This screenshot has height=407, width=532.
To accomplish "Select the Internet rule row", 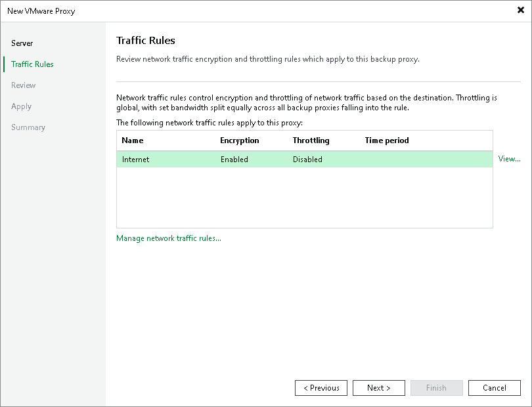I will click(305, 160).
